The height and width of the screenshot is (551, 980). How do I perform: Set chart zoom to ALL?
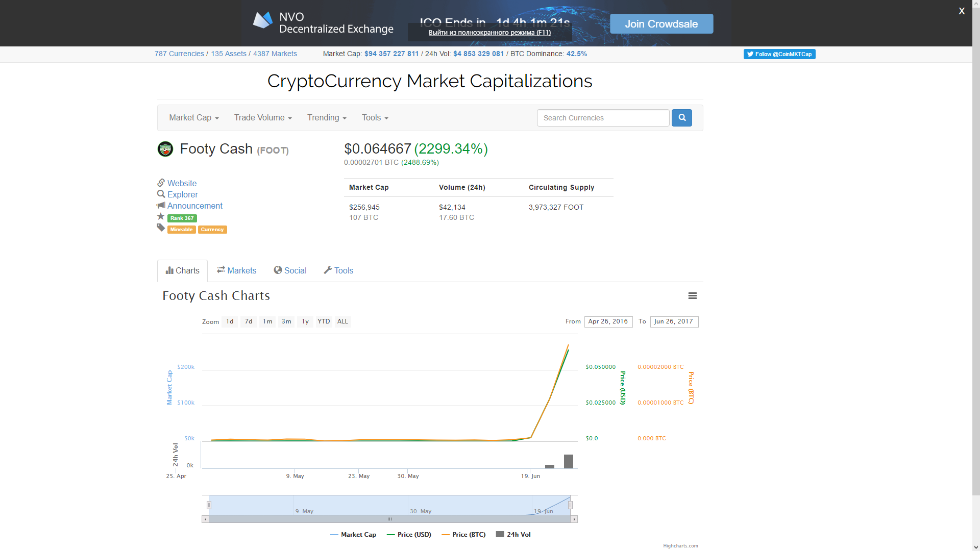pyautogui.click(x=342, y=321)
